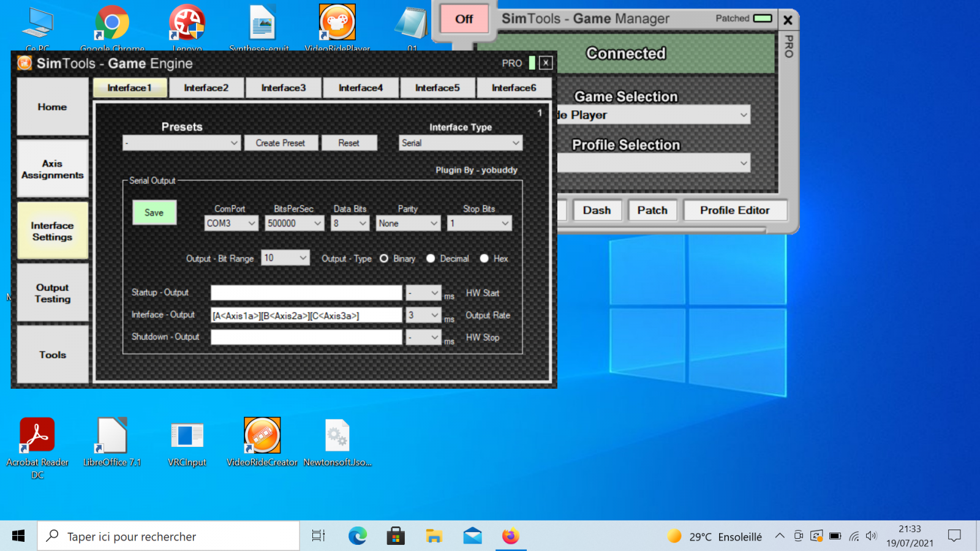Switch to Interface4 tab

pos(361,88)
